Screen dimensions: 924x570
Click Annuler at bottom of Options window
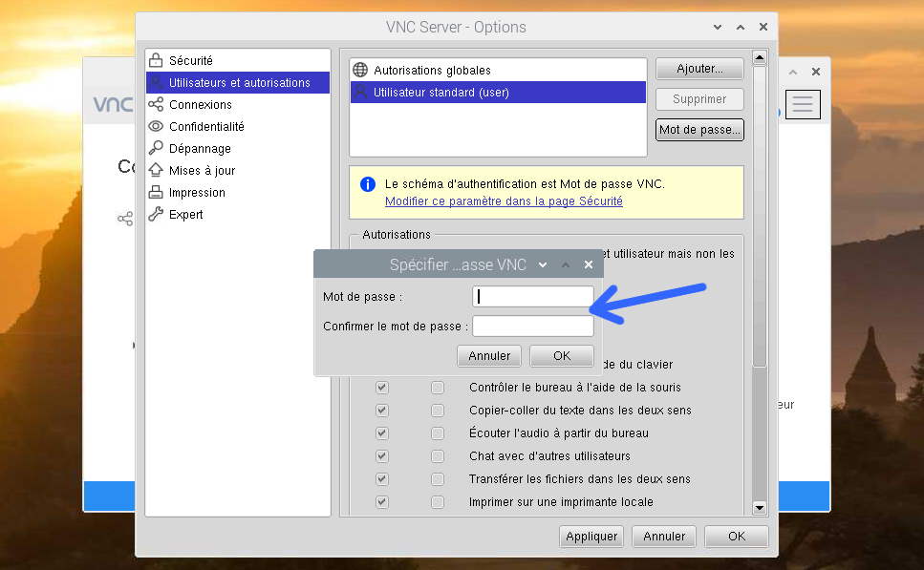click(664, 537)
